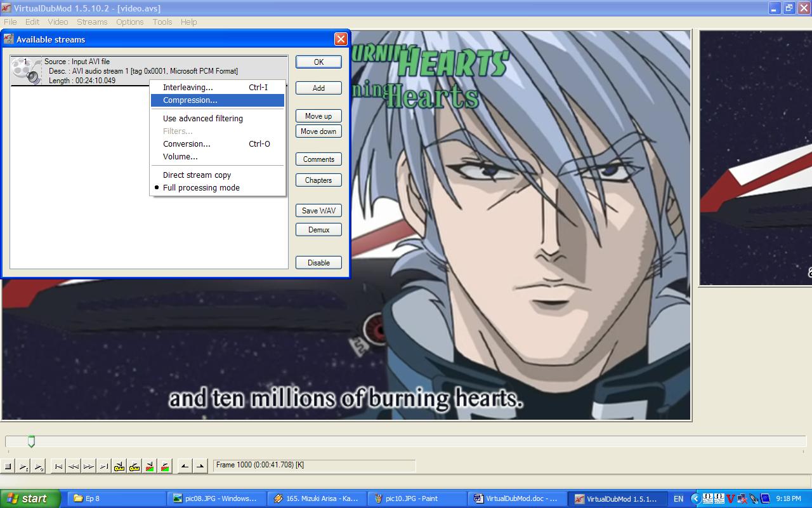Screen dimensions: 812x508
Task: Click VirtualDubMod title bar app icon
Action: coord(7,8)
